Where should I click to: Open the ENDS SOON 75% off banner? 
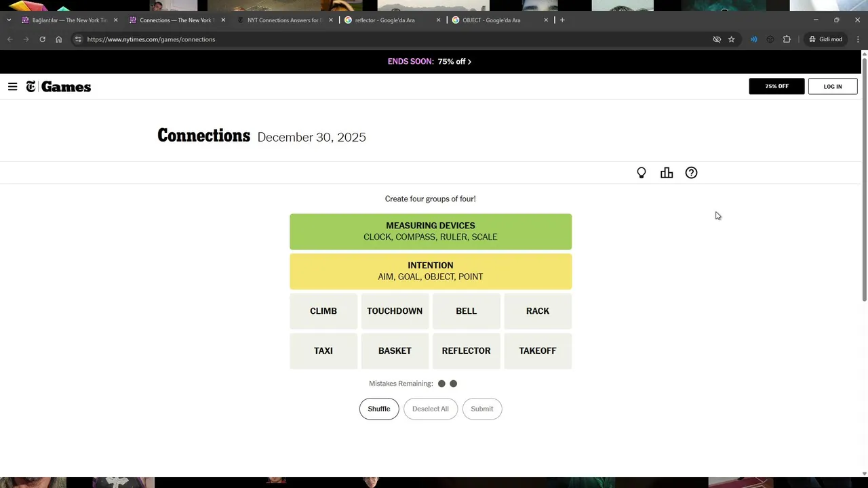pyautogui.click(x=430, y=62)
